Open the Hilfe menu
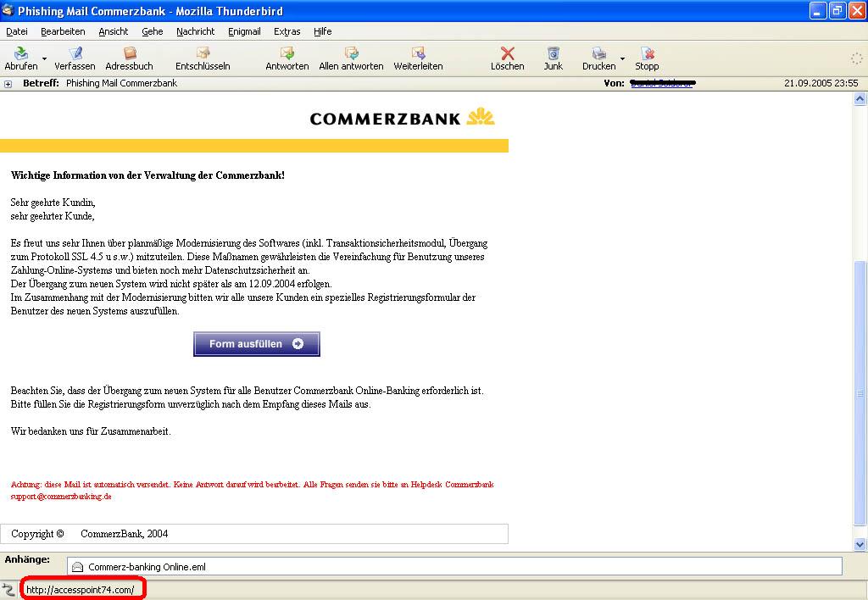The width and height of the screenshot is (868, 600). 323,31
